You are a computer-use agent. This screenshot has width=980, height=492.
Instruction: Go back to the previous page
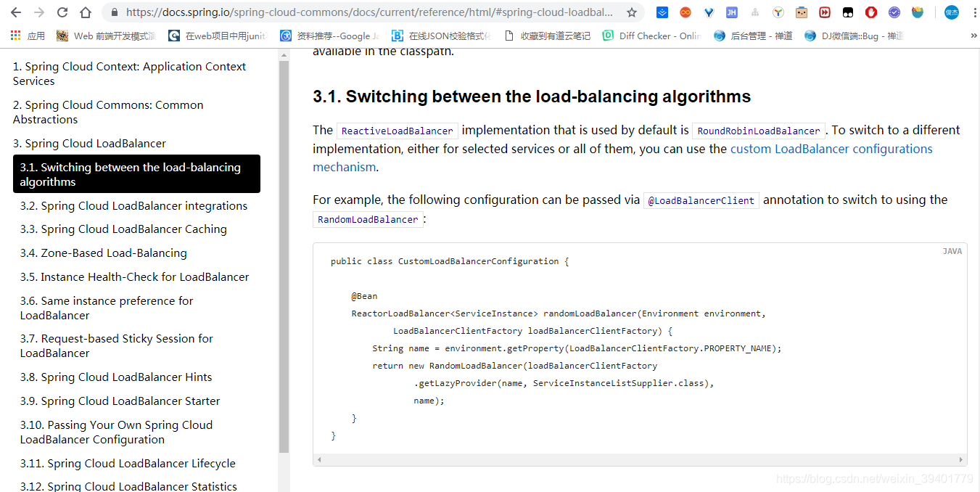pyautogui.click(x=16, y=12)
